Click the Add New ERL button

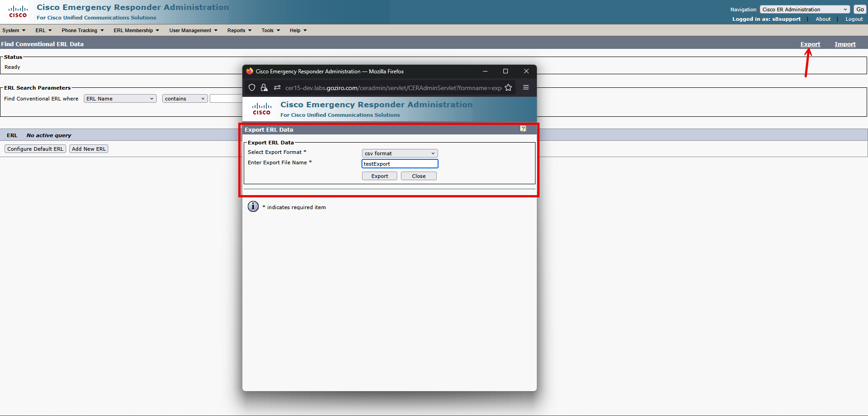[89, 149]
